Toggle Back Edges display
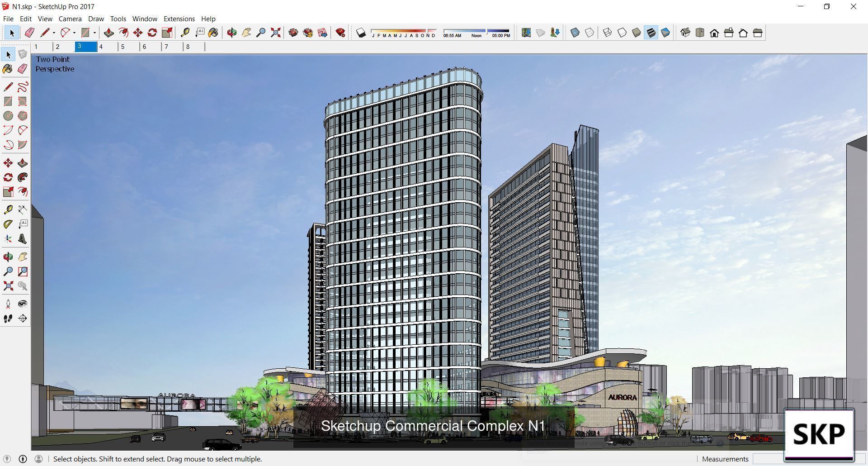The height and width of the screenshot is (466, 868). click(x=590, y=33)
